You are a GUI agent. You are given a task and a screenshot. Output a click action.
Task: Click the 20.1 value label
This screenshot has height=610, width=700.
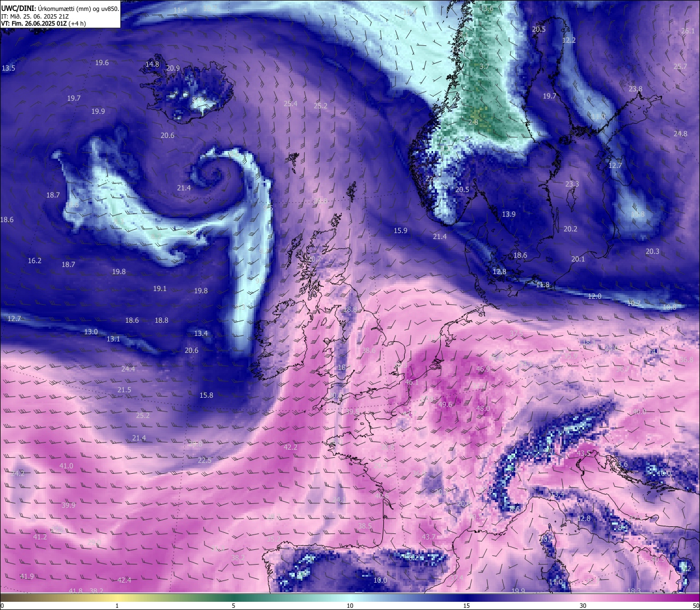tap(578, 259)
